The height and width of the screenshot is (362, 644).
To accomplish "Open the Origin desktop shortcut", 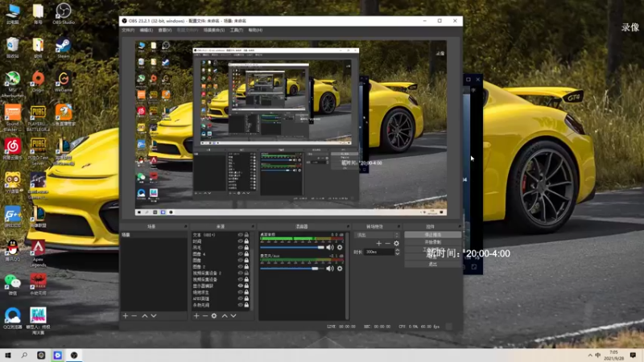I will [x=38, y=81].
